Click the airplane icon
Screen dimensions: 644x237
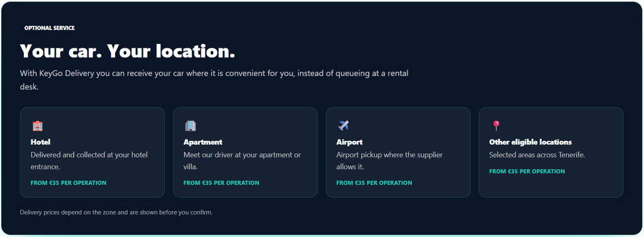coord(343,125)
